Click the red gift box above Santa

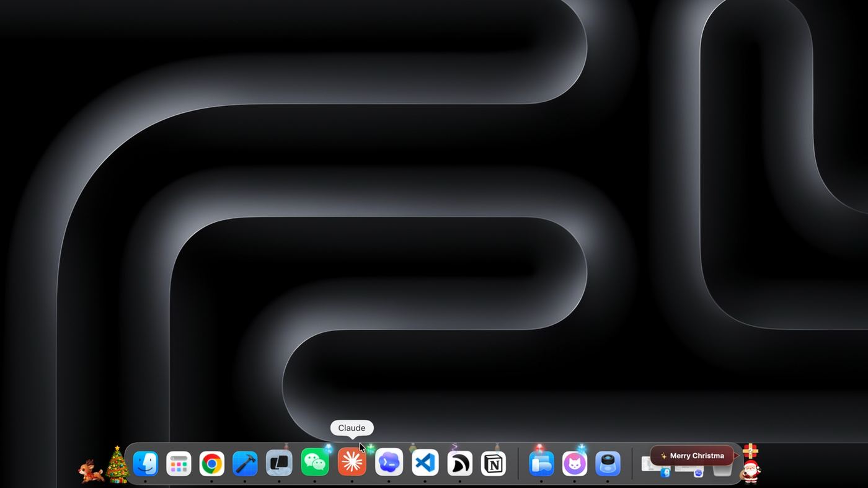click(750, 451)
